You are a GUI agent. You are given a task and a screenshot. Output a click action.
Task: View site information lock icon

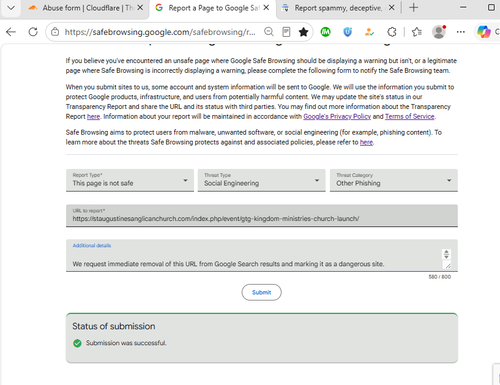55,32
